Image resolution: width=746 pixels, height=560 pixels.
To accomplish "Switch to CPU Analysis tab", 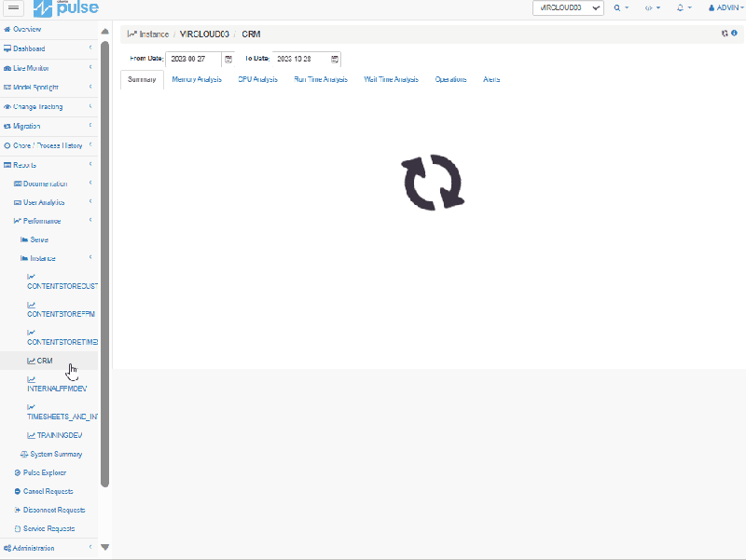I will [258, 79].
